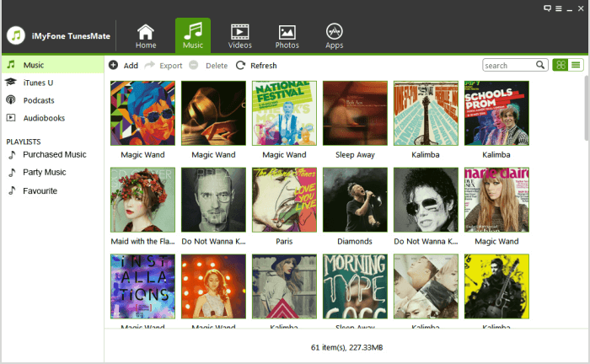Select the Installations album cover

(142, 286)
